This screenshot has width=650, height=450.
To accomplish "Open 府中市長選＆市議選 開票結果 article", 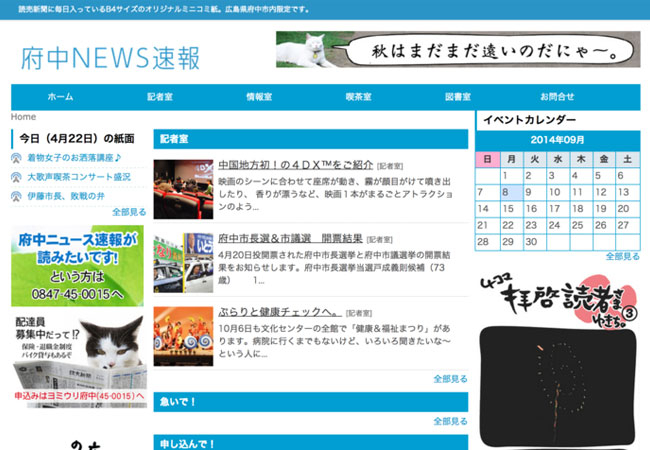I will (x=289, y=239).
